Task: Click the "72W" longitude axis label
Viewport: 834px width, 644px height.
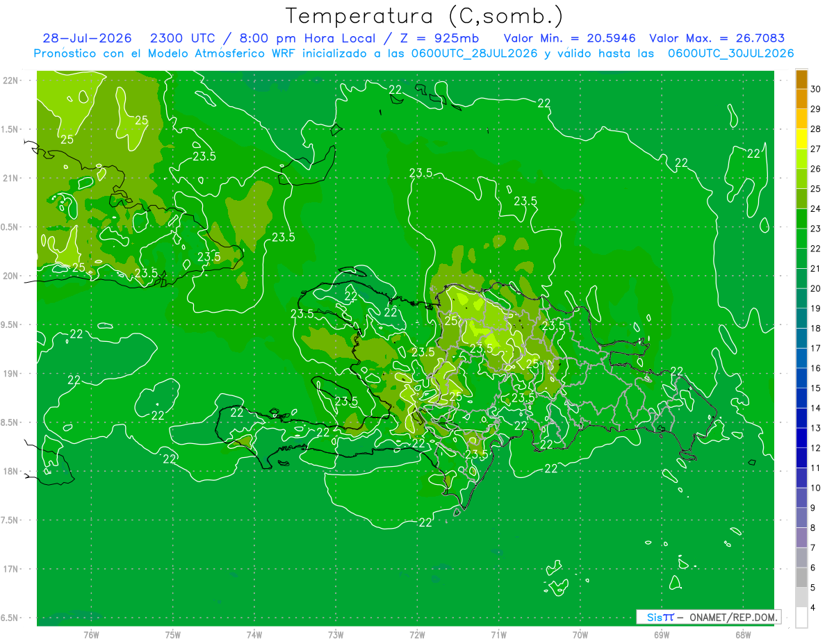Action: (x=417, y=635)
